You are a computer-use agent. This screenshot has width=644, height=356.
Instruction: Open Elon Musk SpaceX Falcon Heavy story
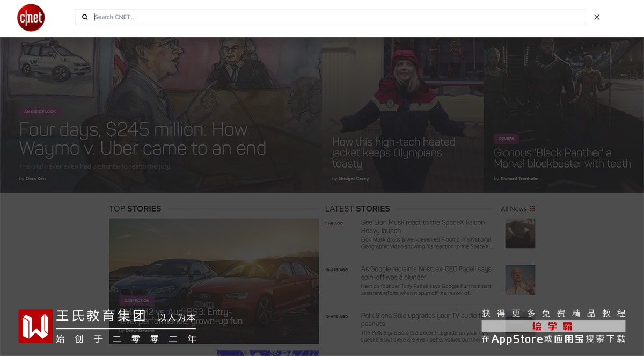(423, 227)
